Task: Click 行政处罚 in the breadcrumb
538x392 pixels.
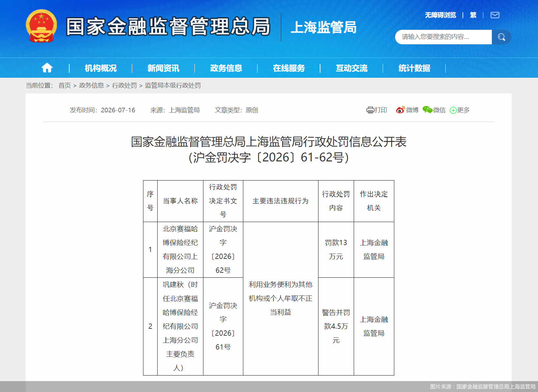Action: click(x=124, y=86)
